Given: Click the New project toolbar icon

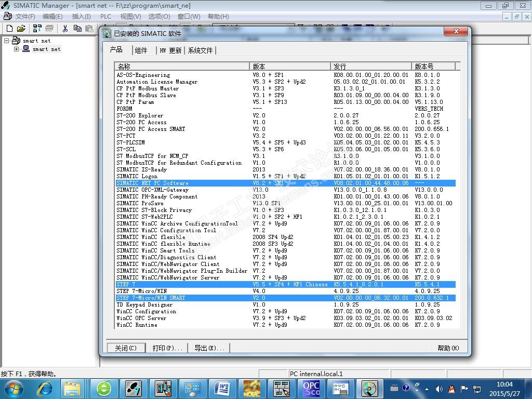Looking at the screenshot, I should pyautogui.click(x=9, y=29).
